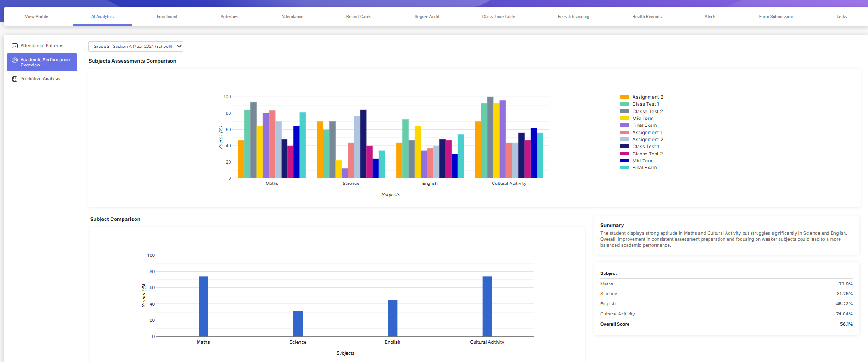The height and width of the screenshot is (362, 868).
Task: Switch to the Enrollment tab
Action: click(x=167, y=17)
